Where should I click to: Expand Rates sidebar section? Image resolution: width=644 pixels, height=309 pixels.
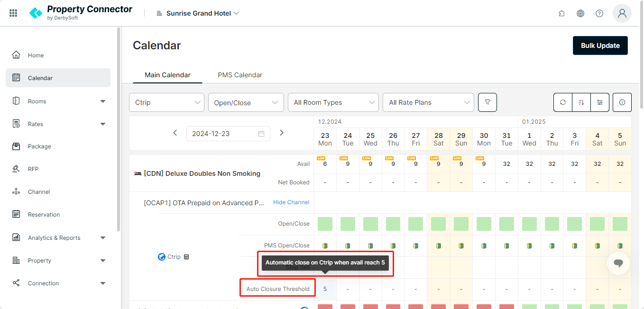[58, 124]
